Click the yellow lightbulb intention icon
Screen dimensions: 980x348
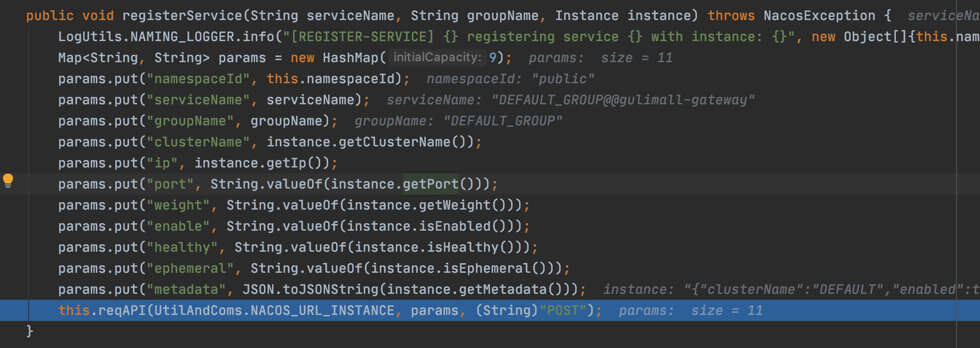pos(8,181)
